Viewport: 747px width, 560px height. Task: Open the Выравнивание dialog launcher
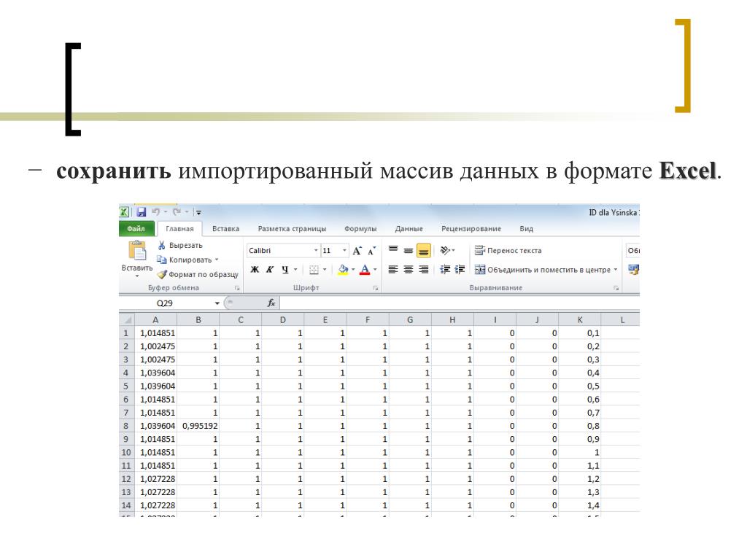616,288
